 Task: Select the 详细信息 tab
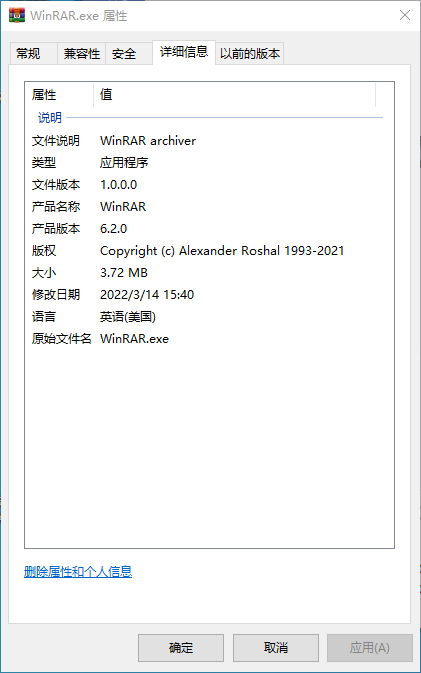click(184, 52)
